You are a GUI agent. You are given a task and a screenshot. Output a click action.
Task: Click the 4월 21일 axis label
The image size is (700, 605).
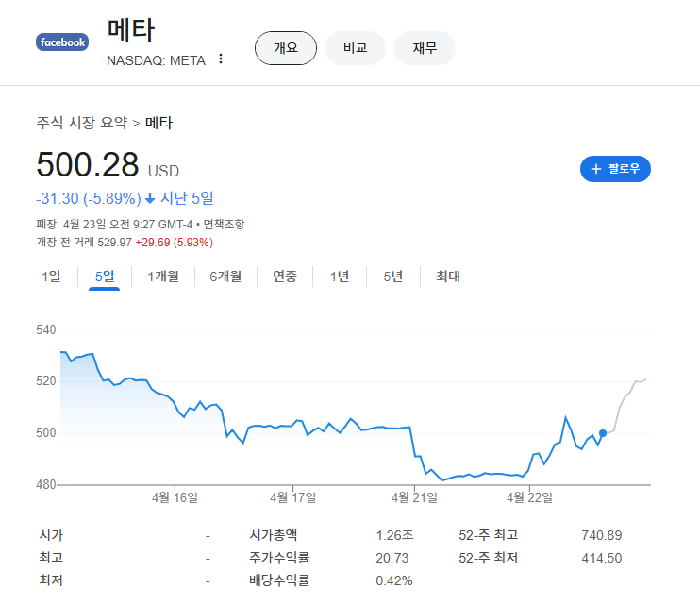(414, 497)
